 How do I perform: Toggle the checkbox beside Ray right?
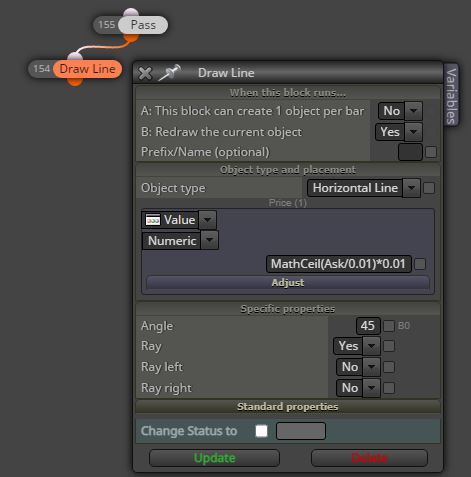point(389,388)
